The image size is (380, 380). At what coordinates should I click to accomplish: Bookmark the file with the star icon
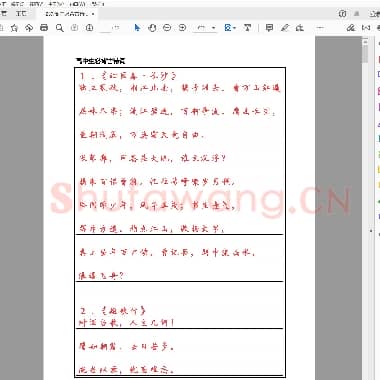pos(14,28)
